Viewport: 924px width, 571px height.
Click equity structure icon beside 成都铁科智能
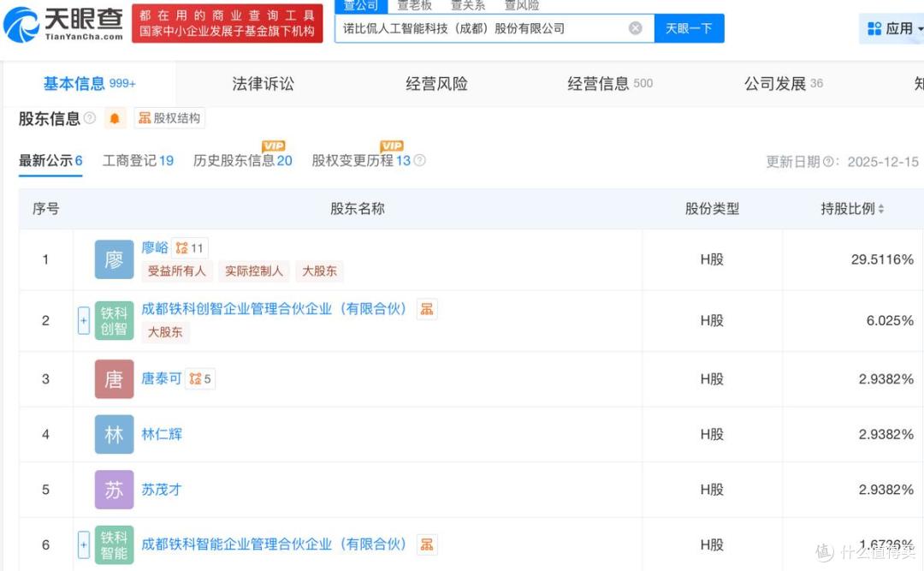[x=427, y=544]
